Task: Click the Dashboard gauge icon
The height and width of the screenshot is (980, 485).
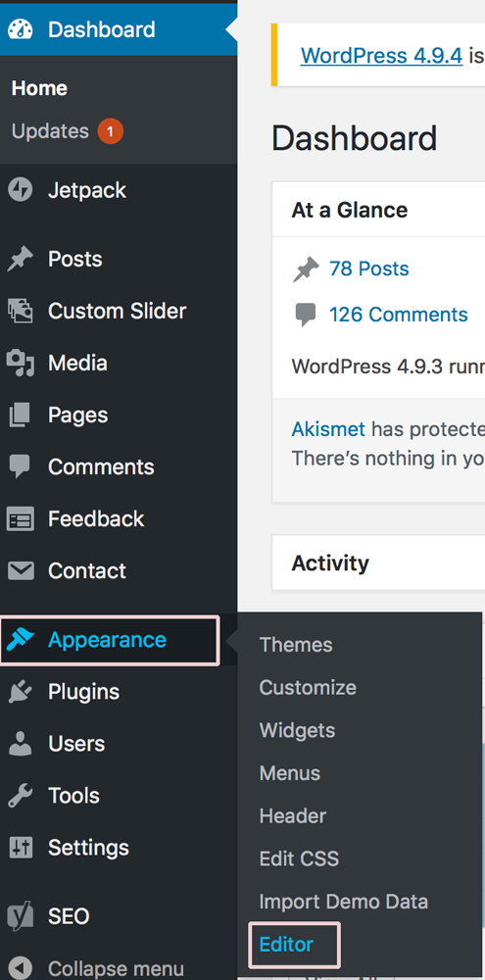Action: coord(22,30)
